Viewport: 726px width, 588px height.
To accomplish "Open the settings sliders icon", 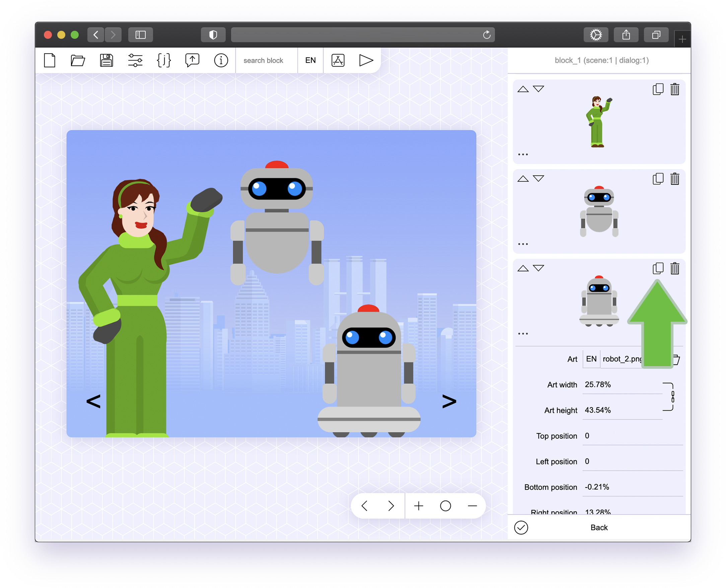I will click(x=135, y=61).
